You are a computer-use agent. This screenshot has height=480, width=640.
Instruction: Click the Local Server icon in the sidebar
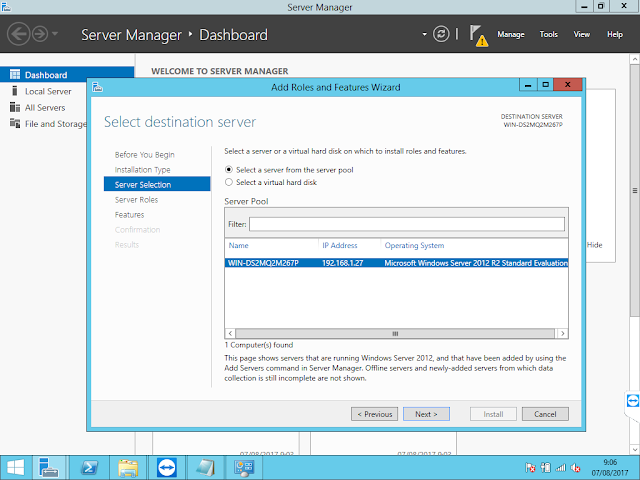(x=15, y=91)
